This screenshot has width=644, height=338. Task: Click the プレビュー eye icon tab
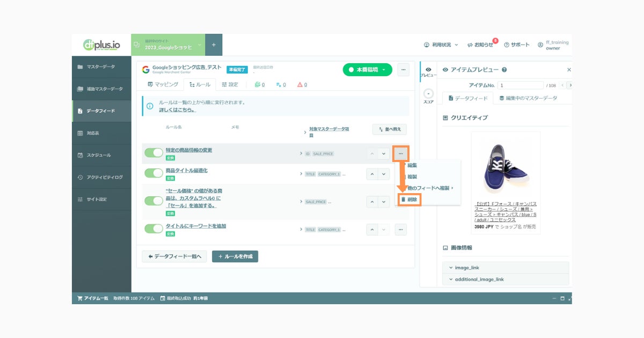coord(428,71)
